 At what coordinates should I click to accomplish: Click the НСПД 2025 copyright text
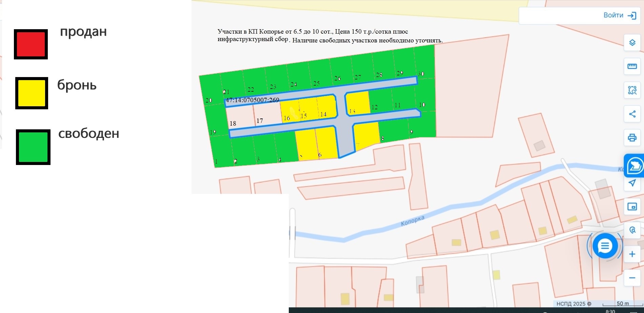(x=574, y=304)
